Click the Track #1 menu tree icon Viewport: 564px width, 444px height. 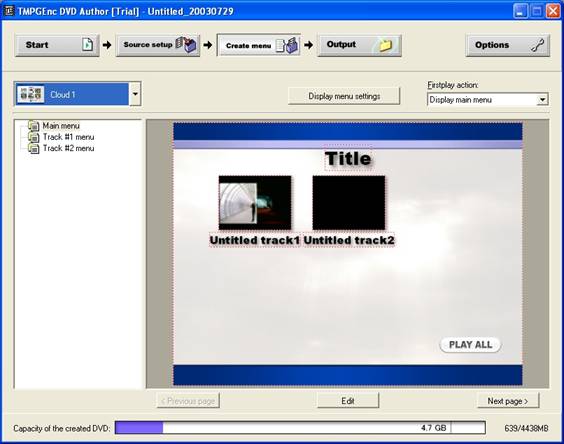(34, 137)
